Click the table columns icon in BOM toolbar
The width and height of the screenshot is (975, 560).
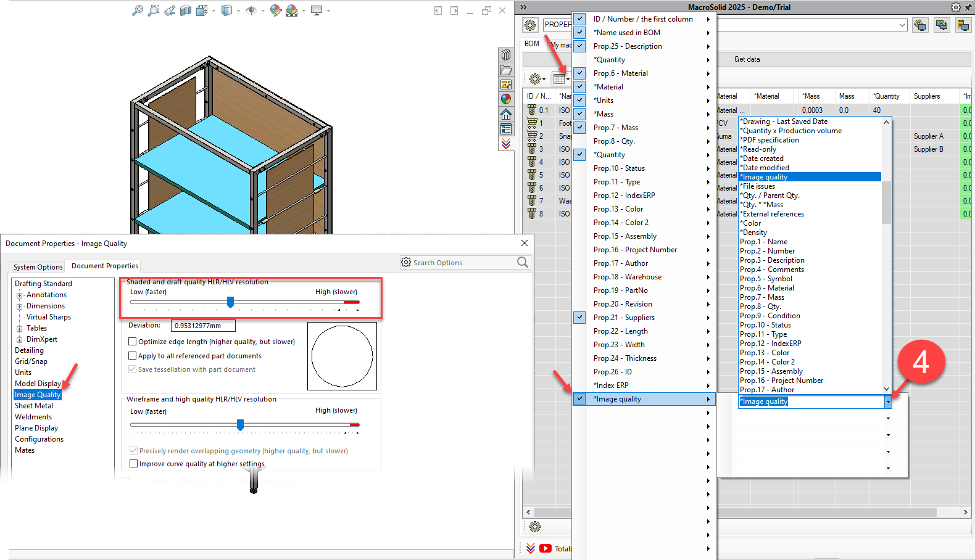[559, 79]
